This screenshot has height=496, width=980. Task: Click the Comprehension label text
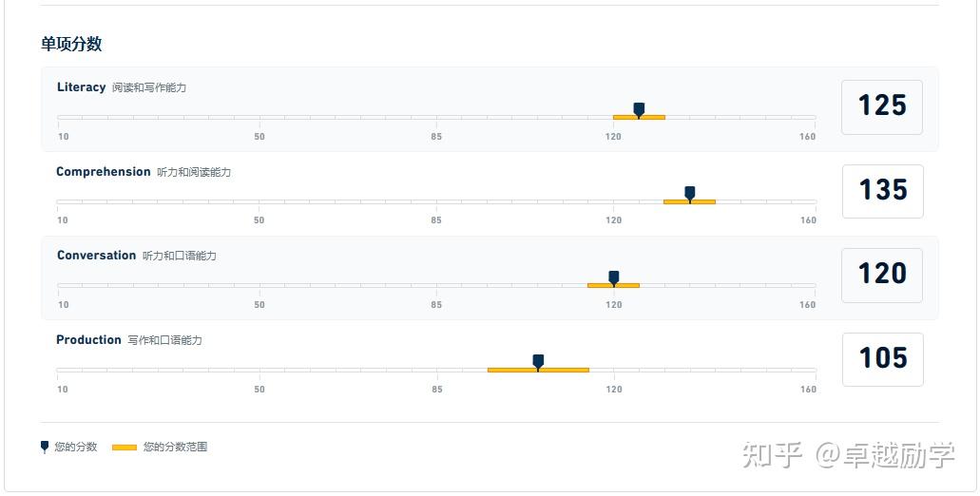pos(103,172)
